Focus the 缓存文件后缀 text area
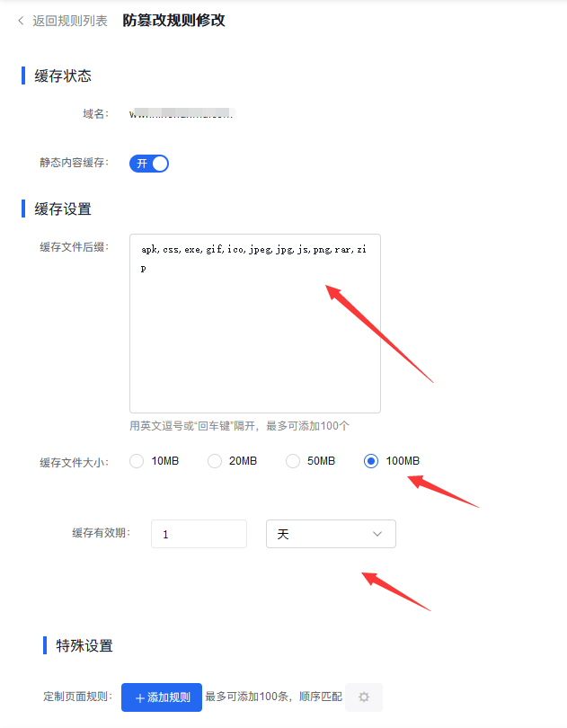Image resolution: width=567 pixels, height=728 pixels. click(255, 324)
